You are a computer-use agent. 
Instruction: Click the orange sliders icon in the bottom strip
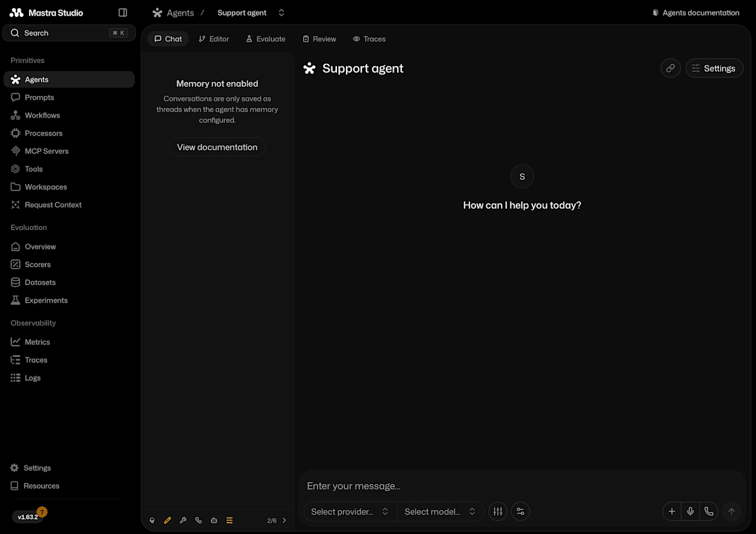tap(230, 520)
